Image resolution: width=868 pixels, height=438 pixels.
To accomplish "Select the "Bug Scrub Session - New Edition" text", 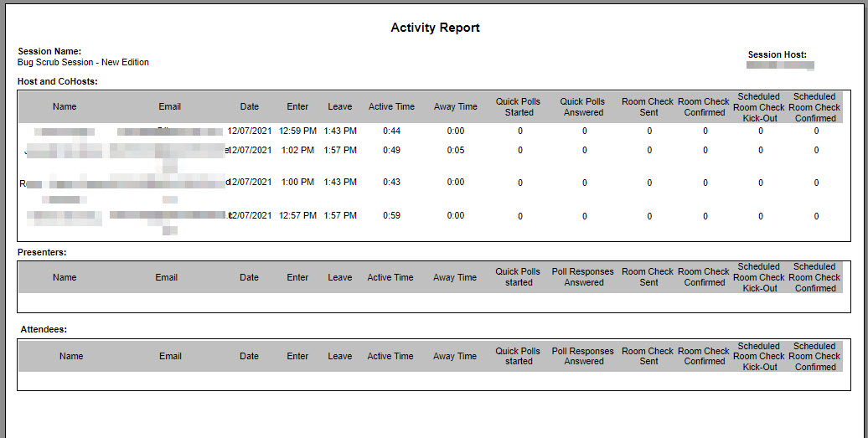I will (83, 63).
